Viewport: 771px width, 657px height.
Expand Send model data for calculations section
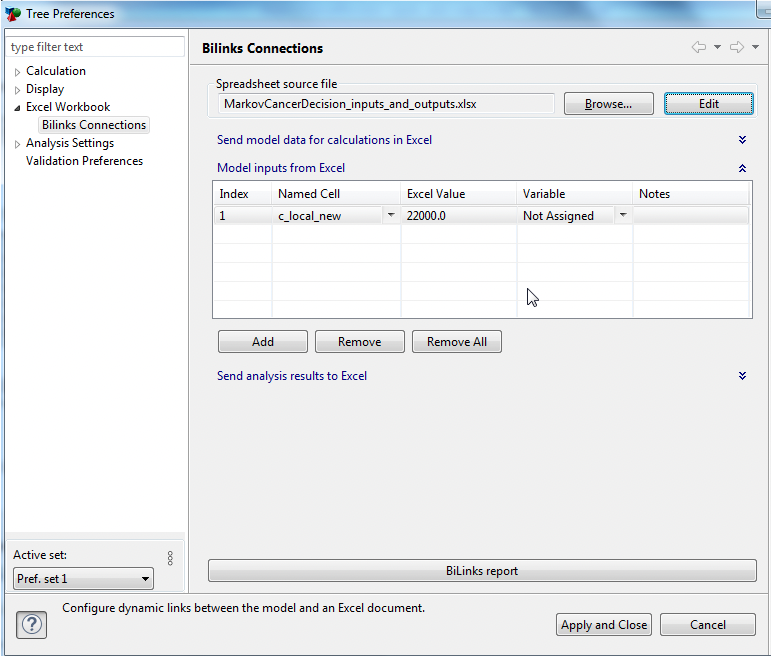pyautogui.click(x=742, y=140)
